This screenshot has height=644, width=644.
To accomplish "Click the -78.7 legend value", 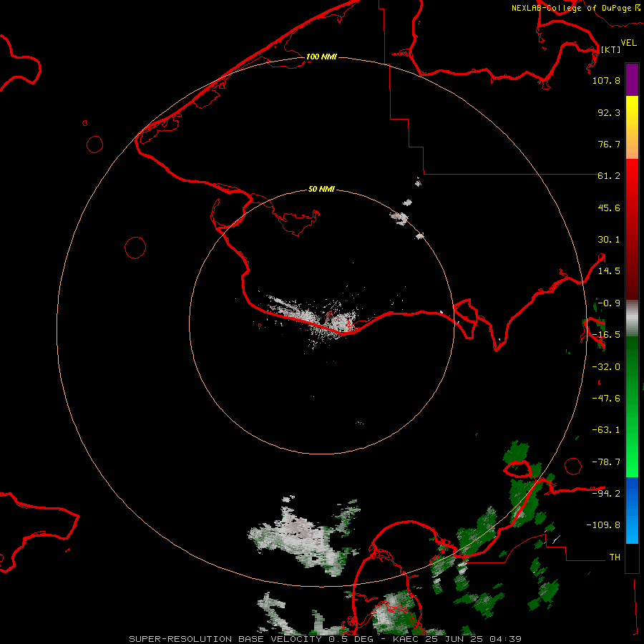I will pos(606,462).
